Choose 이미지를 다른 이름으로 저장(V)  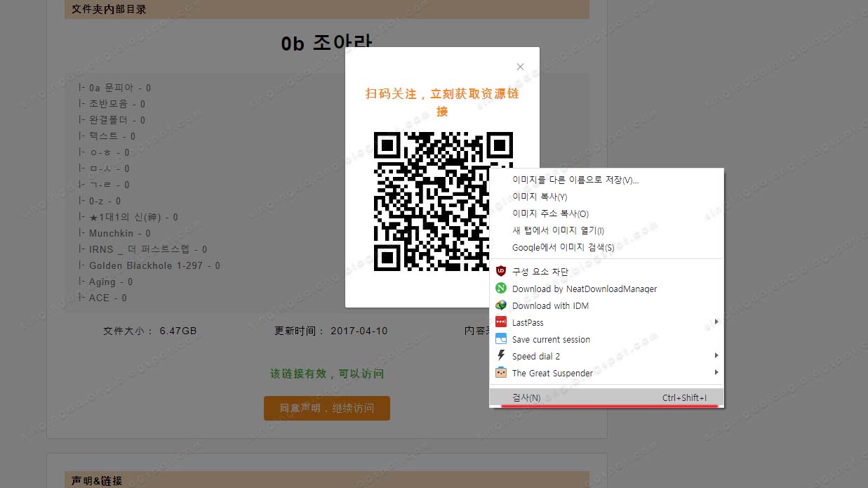point(606,180)
